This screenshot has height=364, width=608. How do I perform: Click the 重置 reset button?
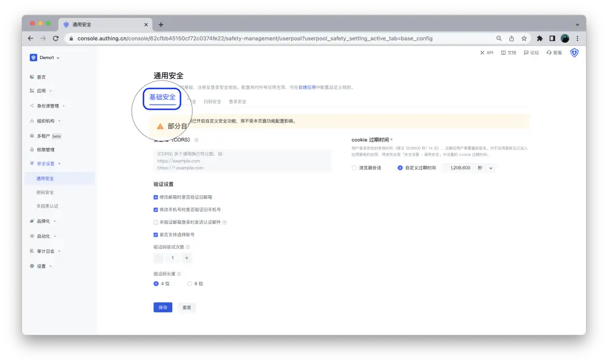click(x=187, y=307)
